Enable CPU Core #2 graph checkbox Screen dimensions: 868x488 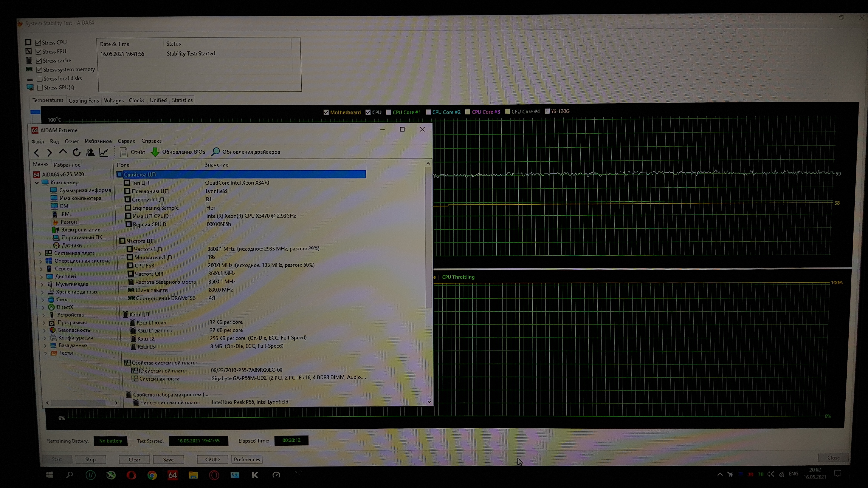[428, 112]
